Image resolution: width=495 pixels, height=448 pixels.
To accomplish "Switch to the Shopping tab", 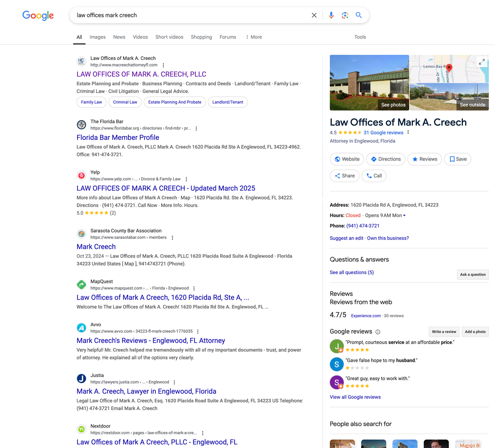I will click(201, 37).
